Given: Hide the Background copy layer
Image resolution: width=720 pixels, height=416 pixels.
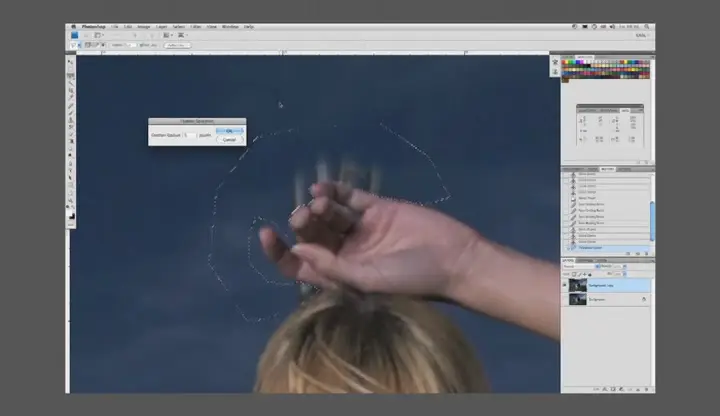Looking at the screenshot, I should [x=565, y=285].
